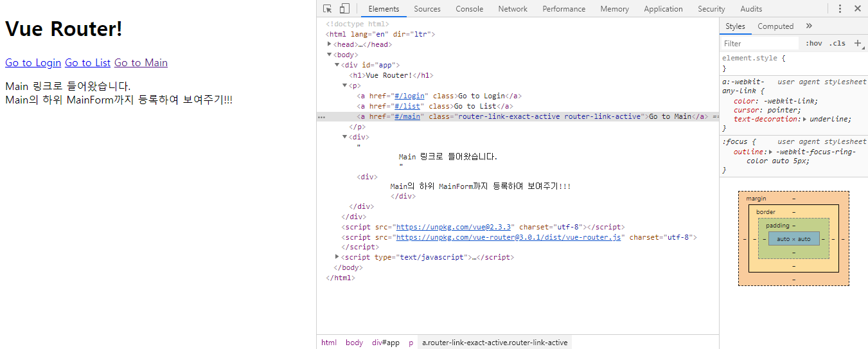The height and width of the screenshot is (349, 868).
Task: Open the unpkg vue@2.3.3 script URL
Action: (454, 227)
